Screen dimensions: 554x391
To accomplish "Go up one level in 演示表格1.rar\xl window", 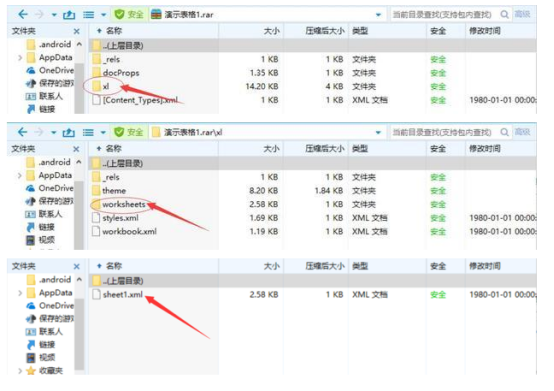I will point(69,133).
